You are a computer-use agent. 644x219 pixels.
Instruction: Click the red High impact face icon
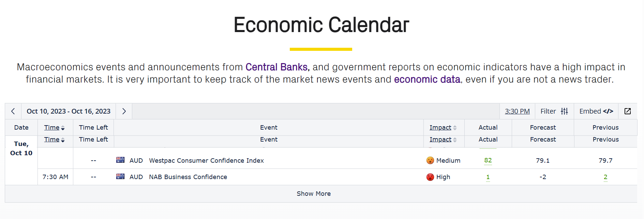[x=430, y=177]
